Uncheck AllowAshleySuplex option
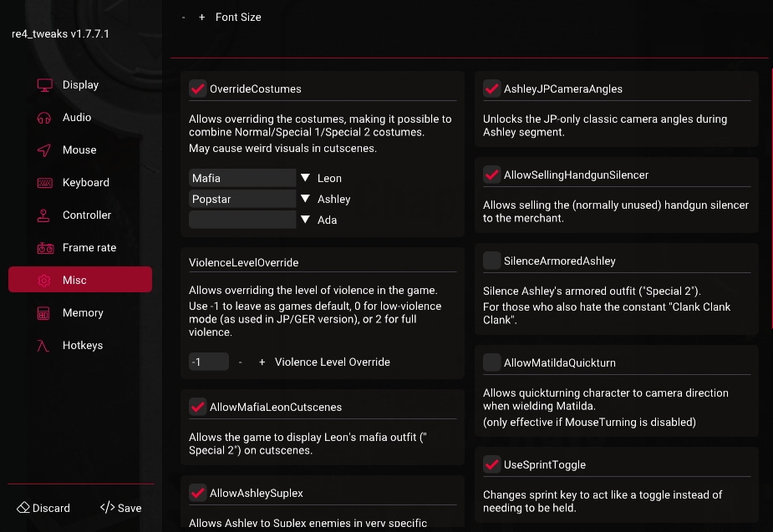Viewport: 773px width, 532px height. 198,493
